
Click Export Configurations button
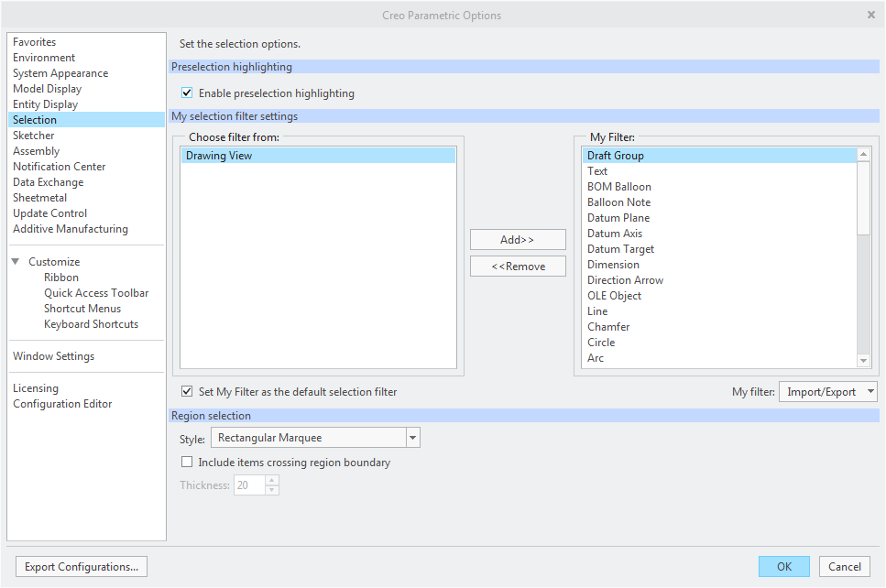[x=82, y=567]
